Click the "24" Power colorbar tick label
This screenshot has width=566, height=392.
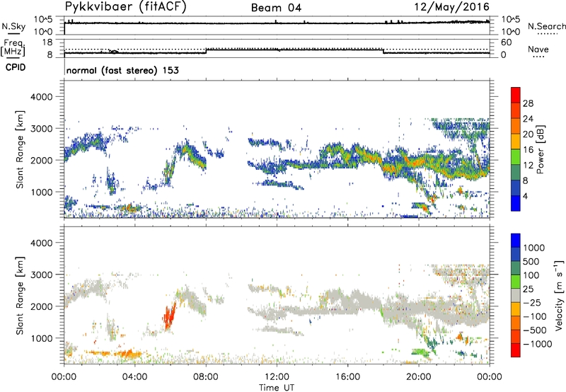click(528, 119)
